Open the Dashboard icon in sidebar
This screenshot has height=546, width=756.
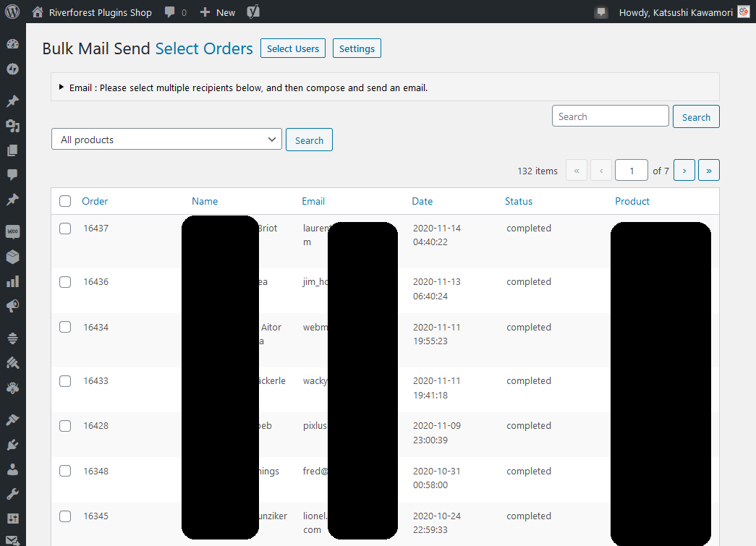12,44
